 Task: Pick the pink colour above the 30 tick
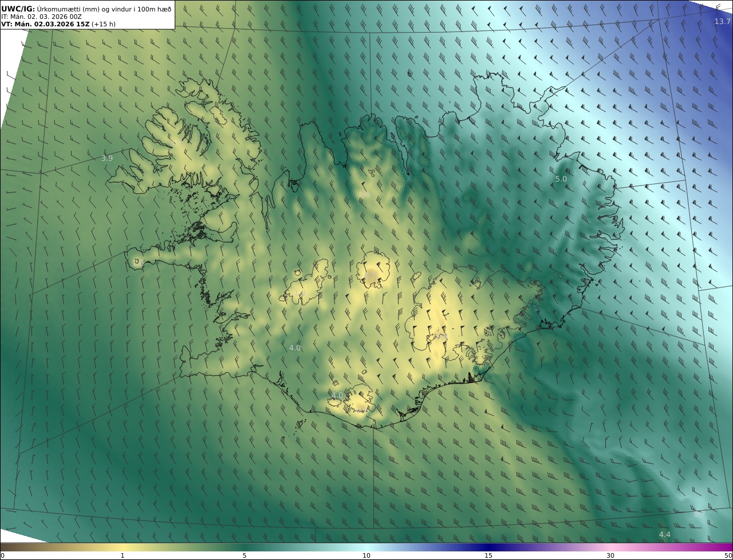[x=610, y=547]
